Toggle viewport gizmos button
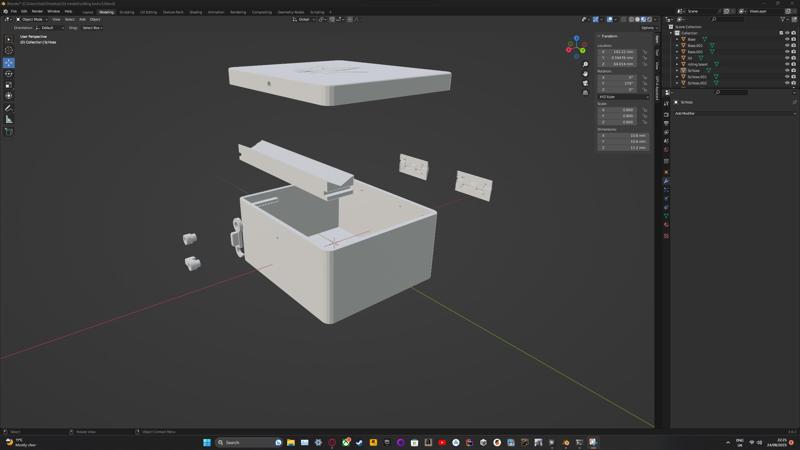 point(595,19)
